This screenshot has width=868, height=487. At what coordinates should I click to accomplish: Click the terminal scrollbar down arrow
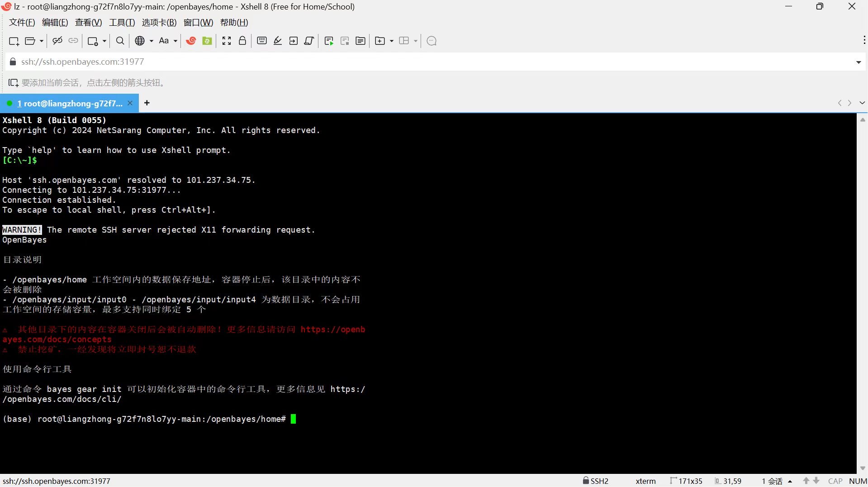tap(862, 468)
